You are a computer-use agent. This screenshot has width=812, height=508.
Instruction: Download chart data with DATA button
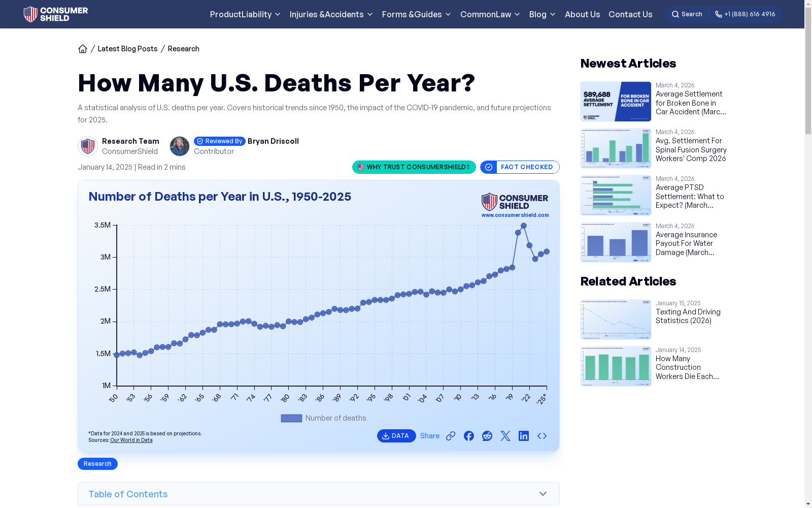coord(396,436)
